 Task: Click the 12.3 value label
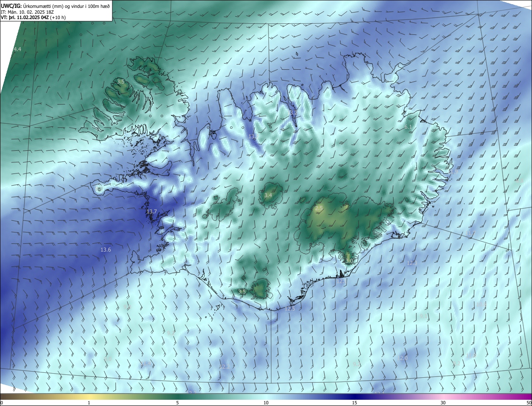click(412, 263)
